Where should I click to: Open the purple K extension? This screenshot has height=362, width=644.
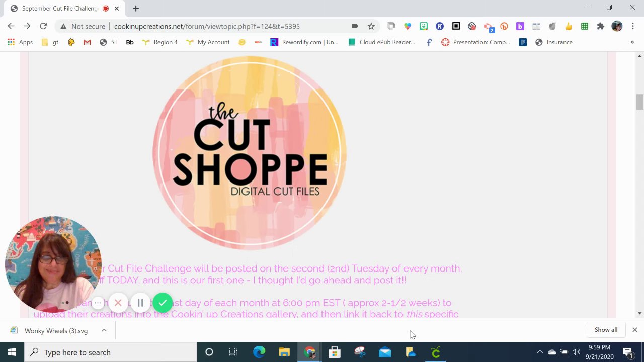[x=440, y=26]
